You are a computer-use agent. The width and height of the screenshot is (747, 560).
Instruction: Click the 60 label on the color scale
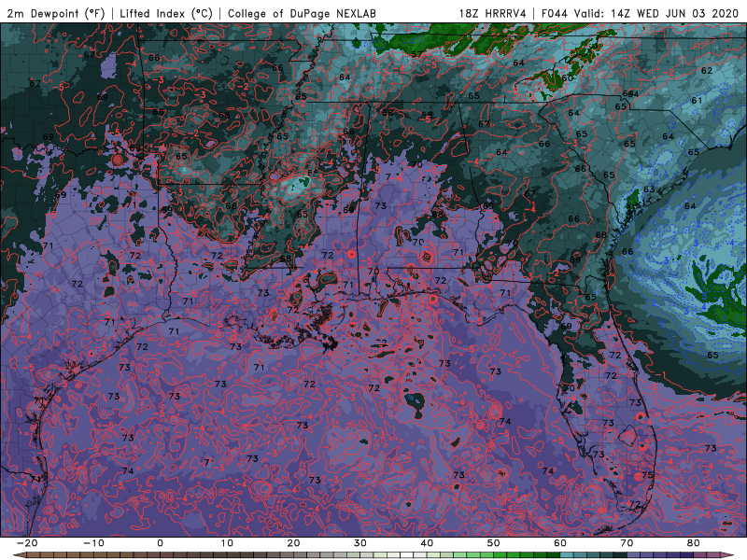(x=560, y=543)
